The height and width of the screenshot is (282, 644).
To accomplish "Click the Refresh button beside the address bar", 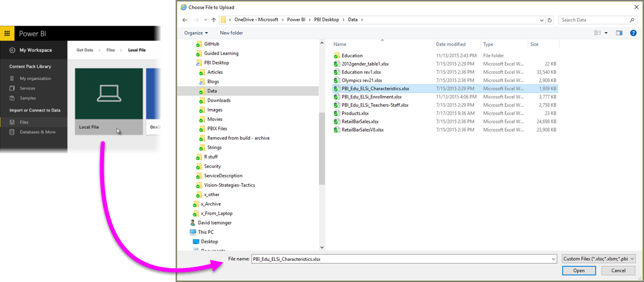I will coord(550,20).
